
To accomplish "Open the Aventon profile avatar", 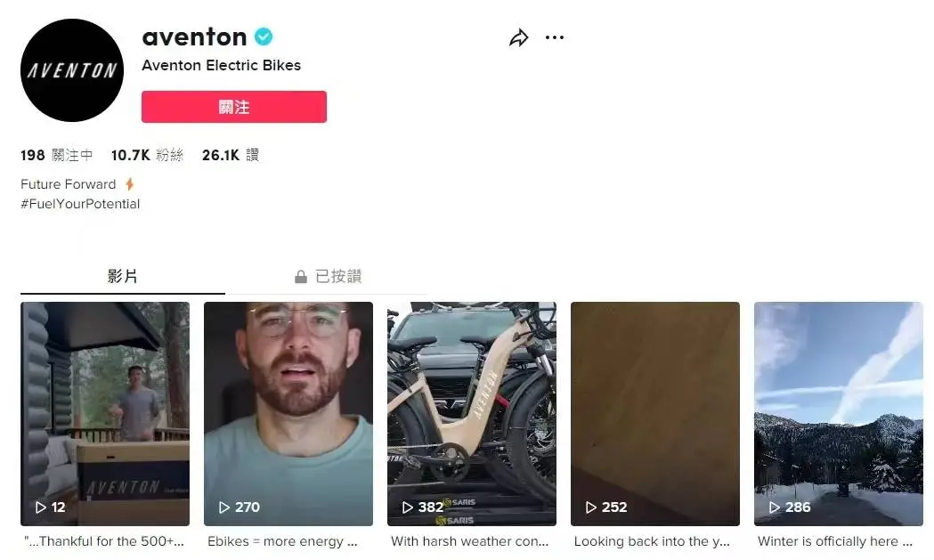I will [x=72, y=70].
